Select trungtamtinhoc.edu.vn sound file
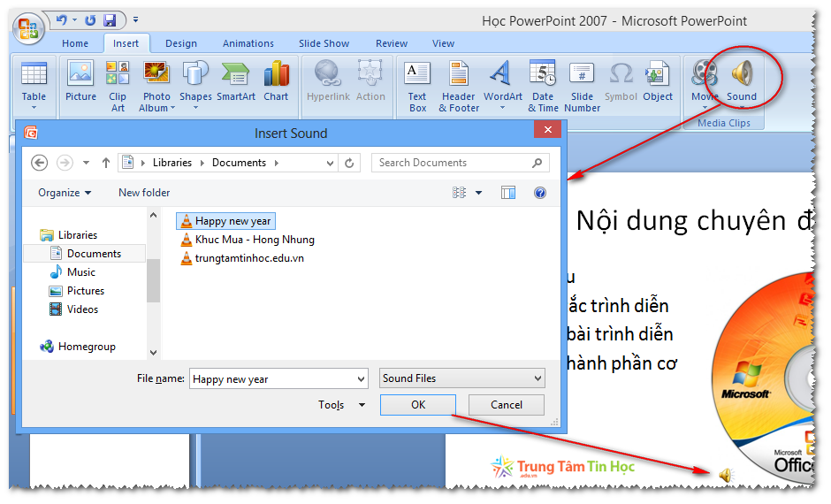This screenshot has width=831, height=504. (x=242, y=258)
